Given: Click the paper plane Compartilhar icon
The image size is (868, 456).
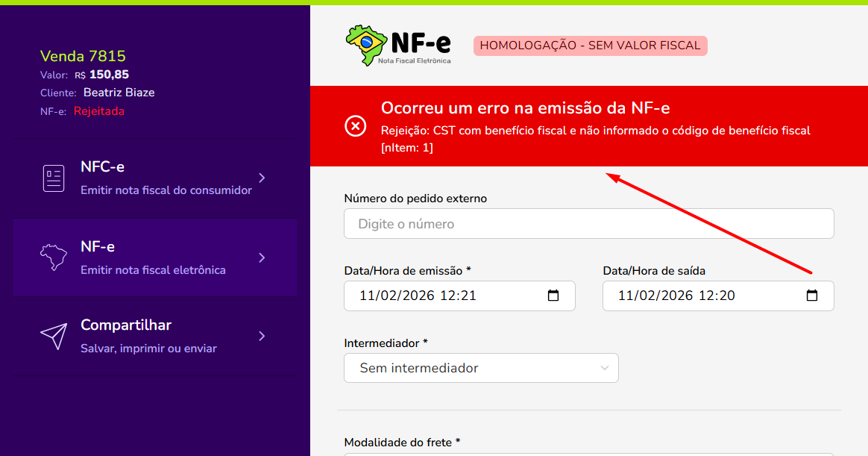Looking at the screenshot, I should click(x=54, y=337).
